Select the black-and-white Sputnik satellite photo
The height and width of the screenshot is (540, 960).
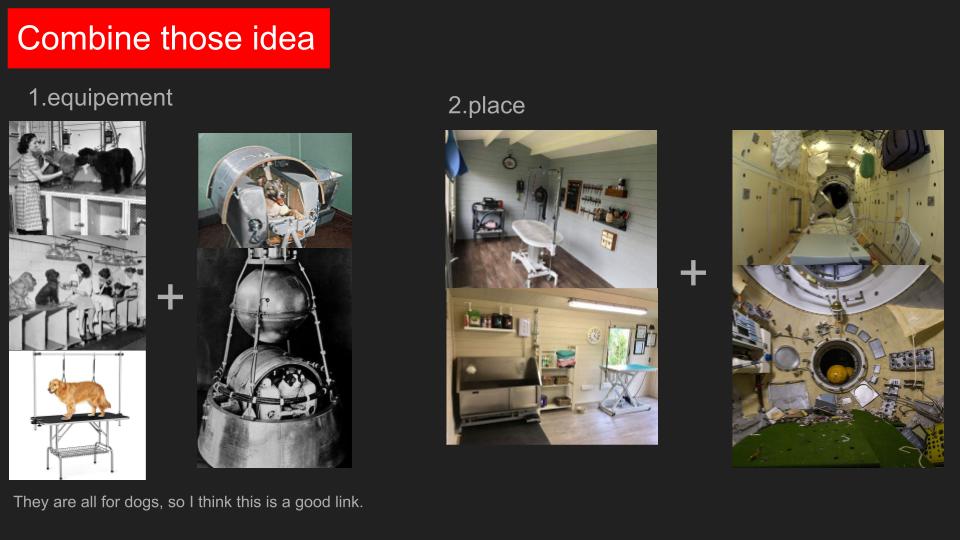[275, 358]
